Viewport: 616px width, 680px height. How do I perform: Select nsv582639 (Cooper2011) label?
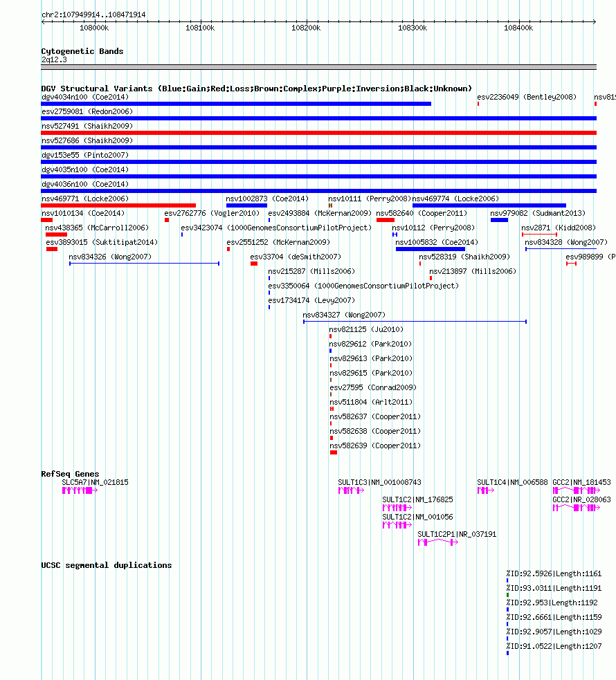pos(375,445)
